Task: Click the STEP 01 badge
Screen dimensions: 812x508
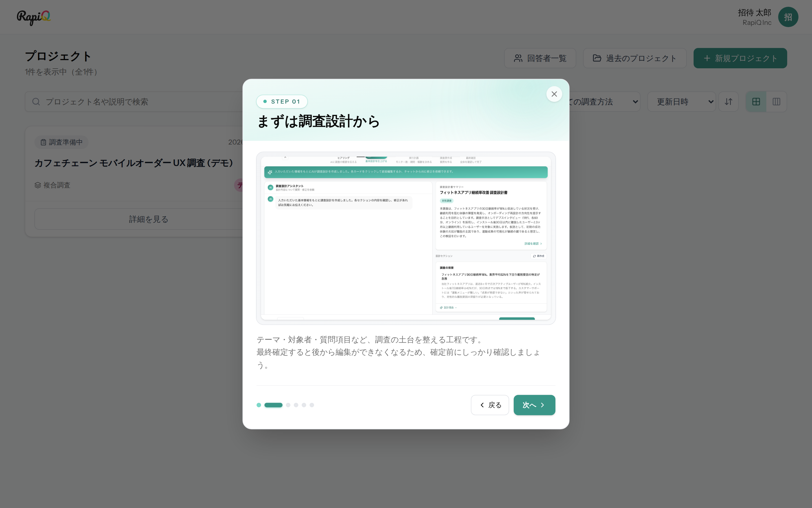Action: pos(282,102)
